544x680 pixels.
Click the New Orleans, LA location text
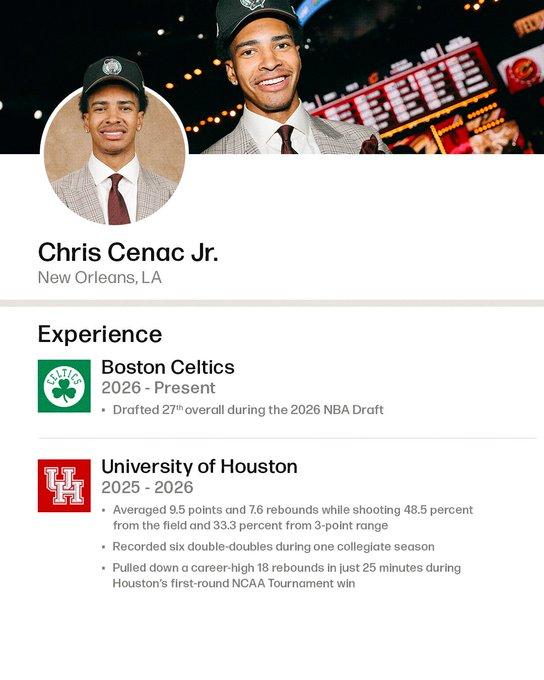[100, 278]
